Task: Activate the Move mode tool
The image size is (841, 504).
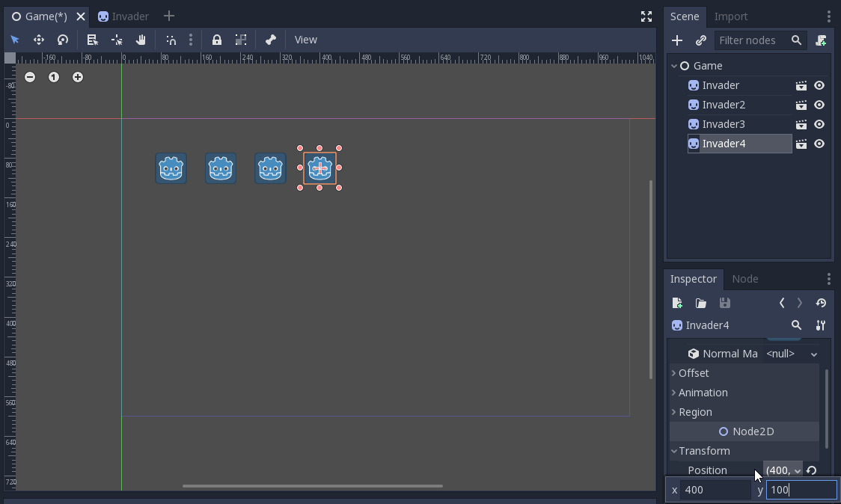Action: coord(39,40)
